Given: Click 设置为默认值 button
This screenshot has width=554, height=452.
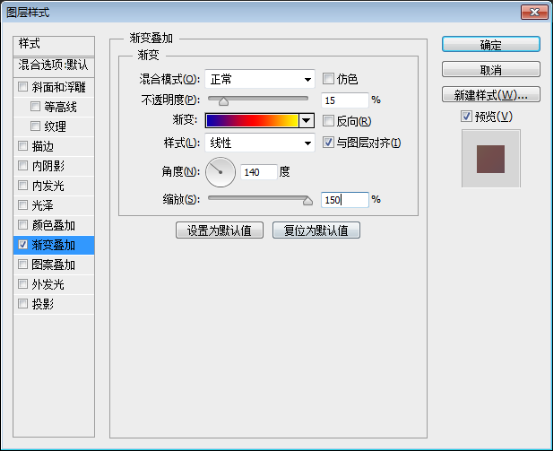Looking at the screenshot, I should [220, 230].
